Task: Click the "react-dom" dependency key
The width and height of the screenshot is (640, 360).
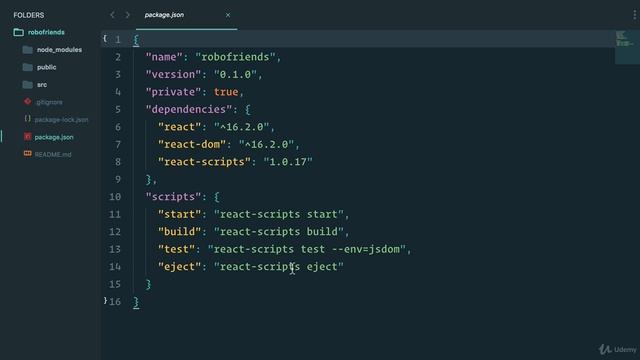Action: pyautogui.click(x=192, y=145)
